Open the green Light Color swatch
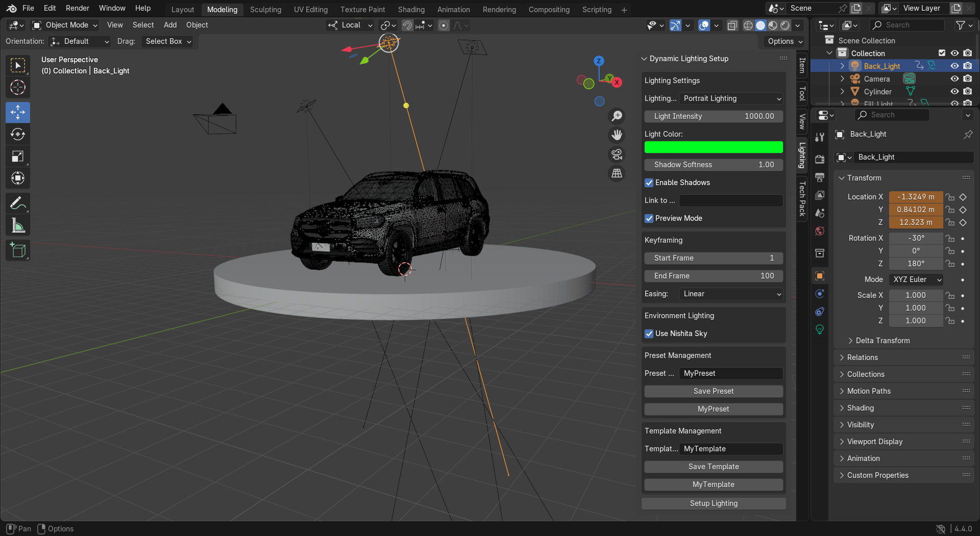Viewport: 980px width, 536px height. pyautogui.click(x=714, y=147)
